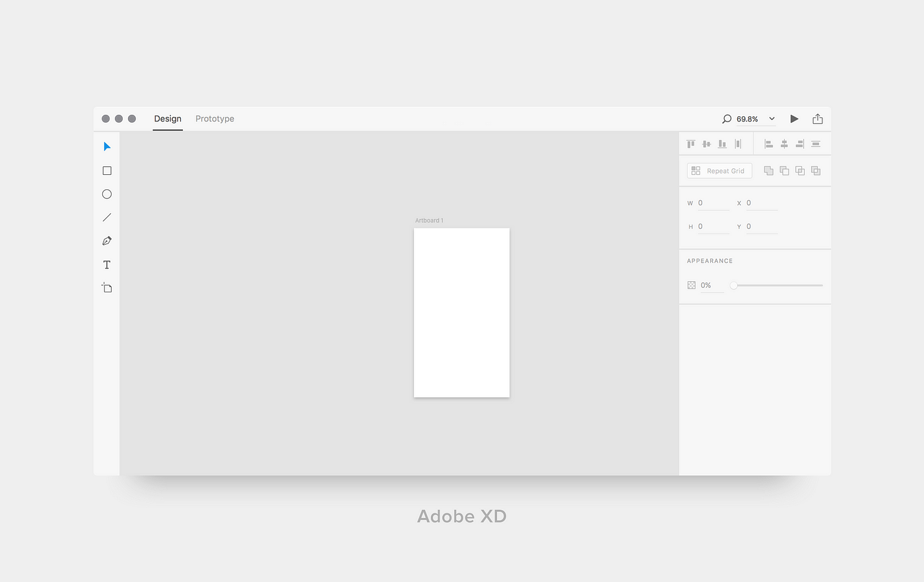The width and height of the screenshot is (924, 582).
Task: Click the share export icon
Action: point(818,119)
